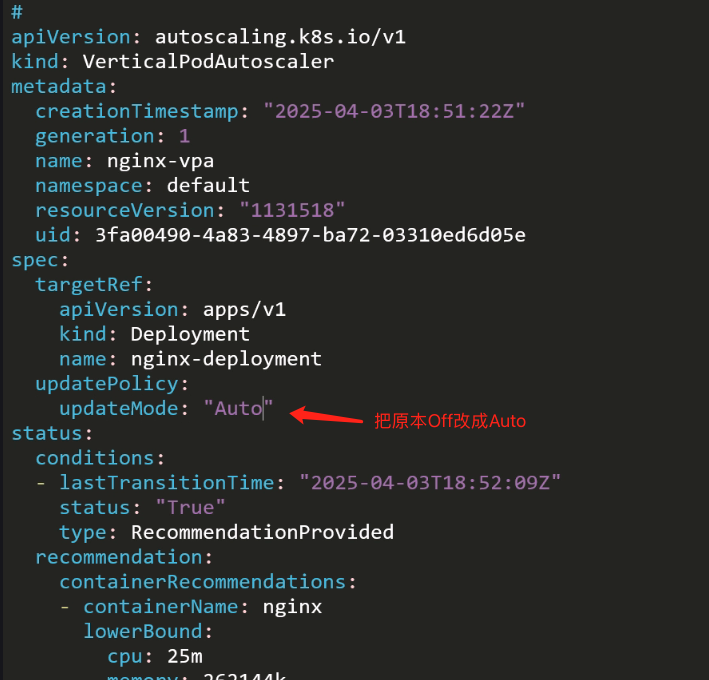The width and height of the screenshot is (709, 680).
Task: Select the resourceVersion "1131518" string
Action: 292,210
